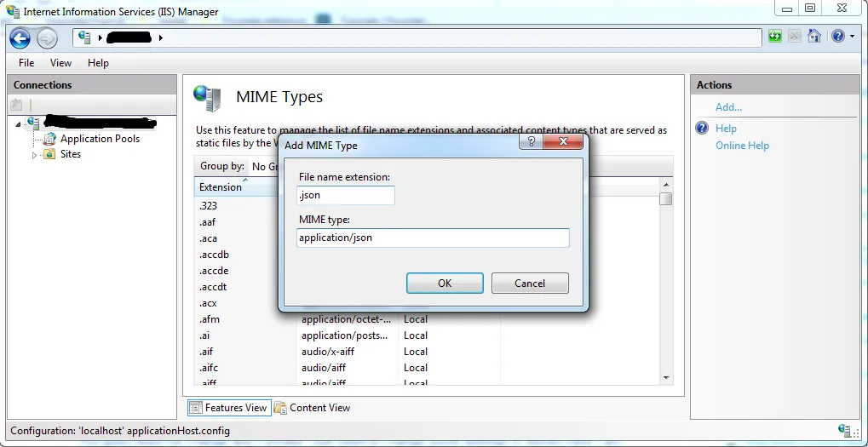This screenshot has width=868, height=447.
Task: Select the .ai extension row
Action: (204, 335)
